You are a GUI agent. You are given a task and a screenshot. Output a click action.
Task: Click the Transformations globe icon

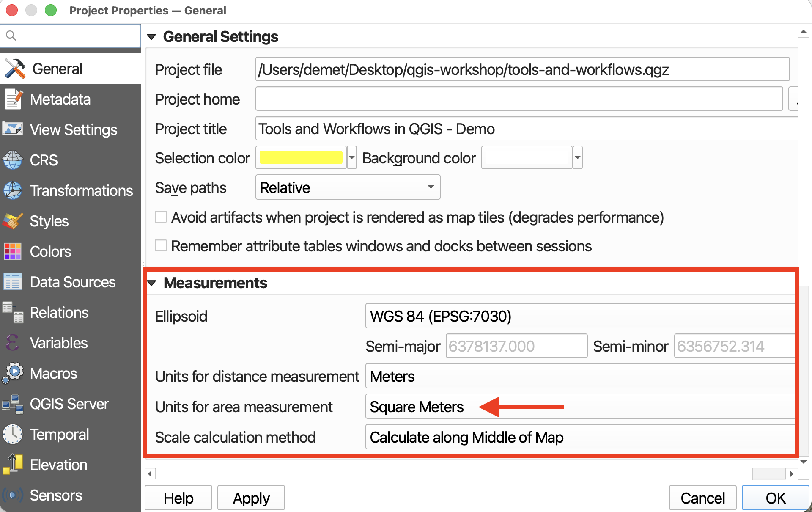click(13, 190)
